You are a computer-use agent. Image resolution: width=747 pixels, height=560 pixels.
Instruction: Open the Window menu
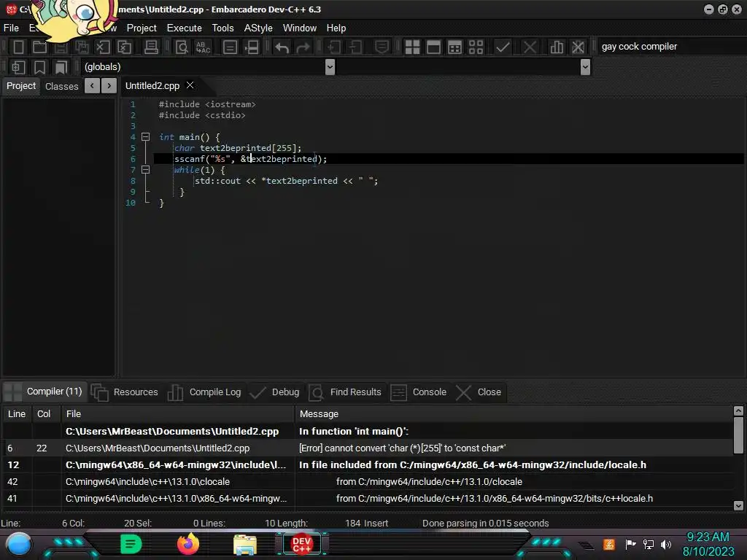tap(300, 28)
